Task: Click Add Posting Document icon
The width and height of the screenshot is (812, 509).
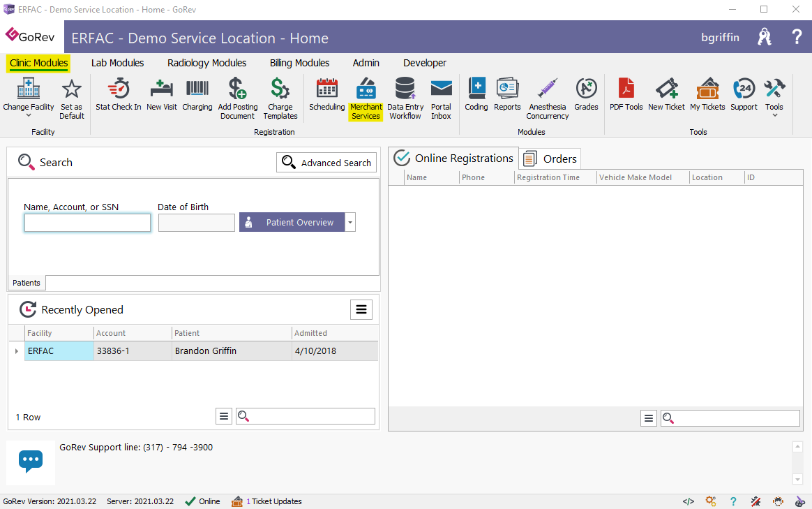Action: tap(238, 88)
